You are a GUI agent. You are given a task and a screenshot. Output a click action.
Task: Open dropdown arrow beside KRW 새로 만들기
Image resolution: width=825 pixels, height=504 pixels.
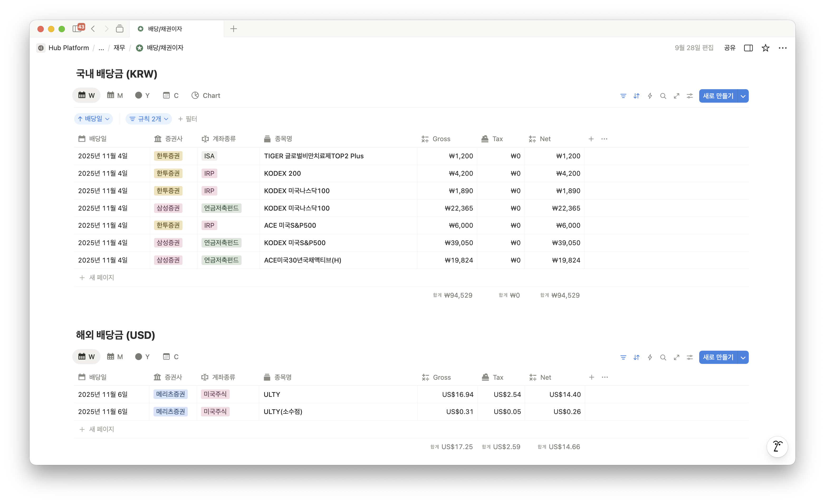point(743,96)
